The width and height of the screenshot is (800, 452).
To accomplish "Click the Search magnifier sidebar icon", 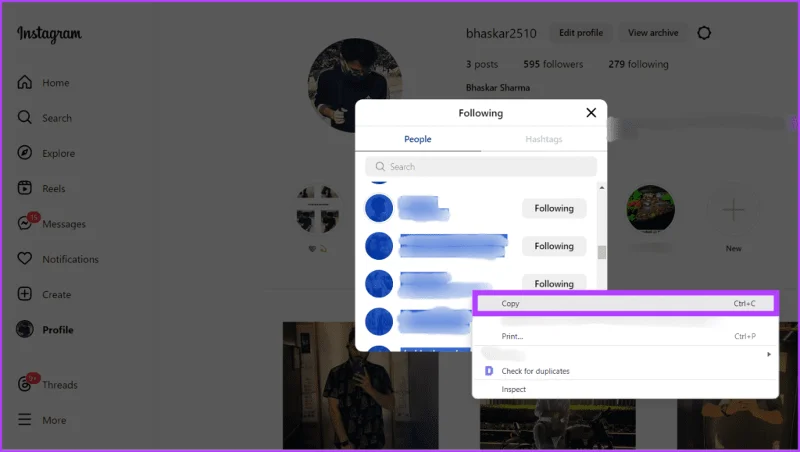I will (24, 117).
